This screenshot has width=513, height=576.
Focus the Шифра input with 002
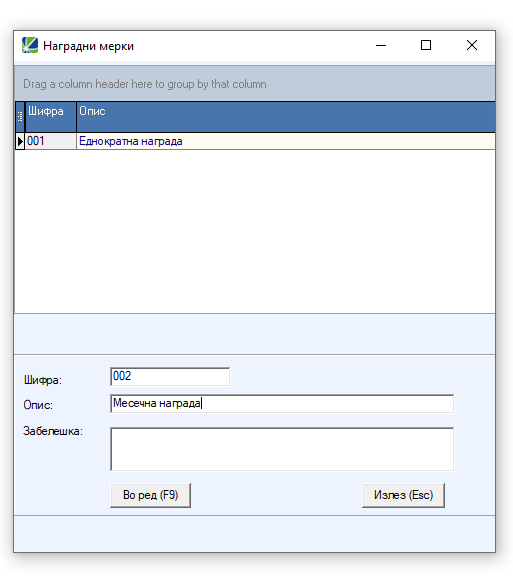170,377
